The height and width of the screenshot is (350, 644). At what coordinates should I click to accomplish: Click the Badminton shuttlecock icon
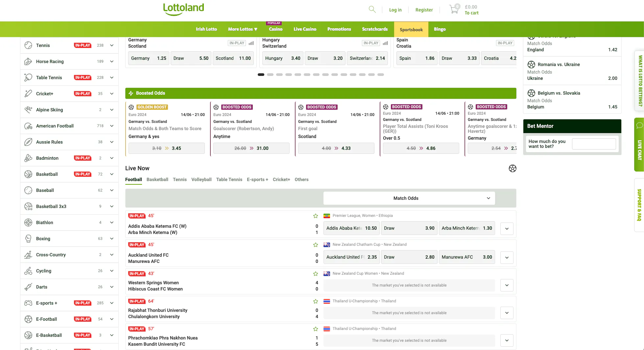pyautogui.click(x=28, y=158)
